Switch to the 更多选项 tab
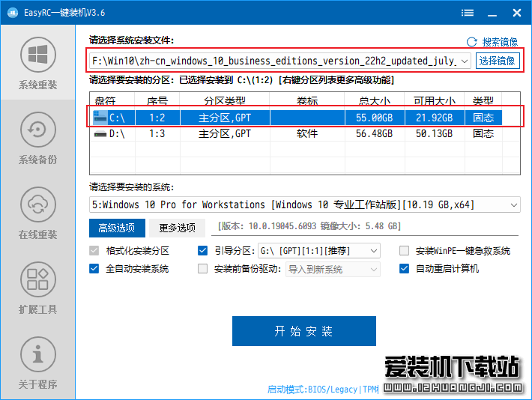The width and height of the screenshot is (532, 400). click(177, 228)
